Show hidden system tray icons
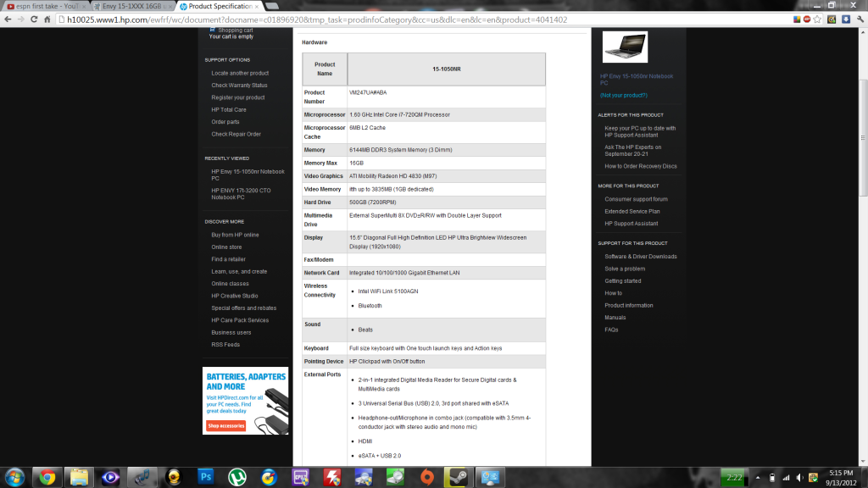 point(758,478)
